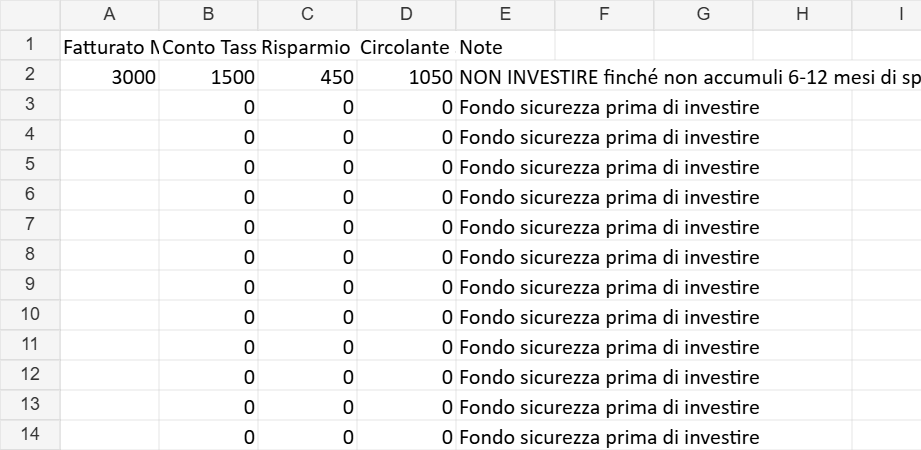Screen dimensions: 921x450
Task: Select row 1 header
Action: tap(29, 45)
